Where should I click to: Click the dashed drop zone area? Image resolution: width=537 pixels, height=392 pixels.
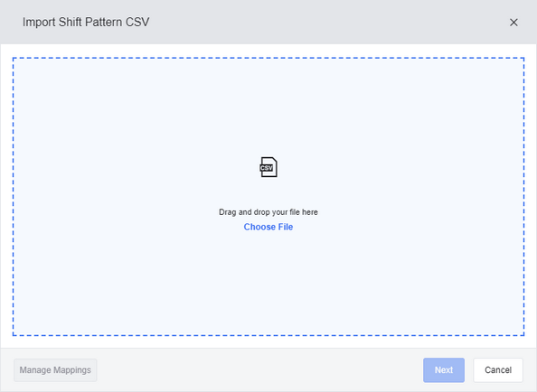click(x=268, y=197)
